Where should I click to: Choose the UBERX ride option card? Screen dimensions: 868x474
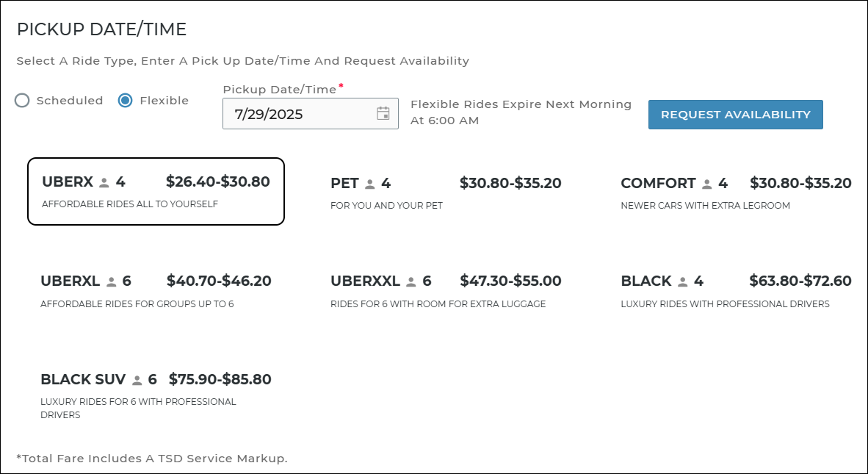156,192
